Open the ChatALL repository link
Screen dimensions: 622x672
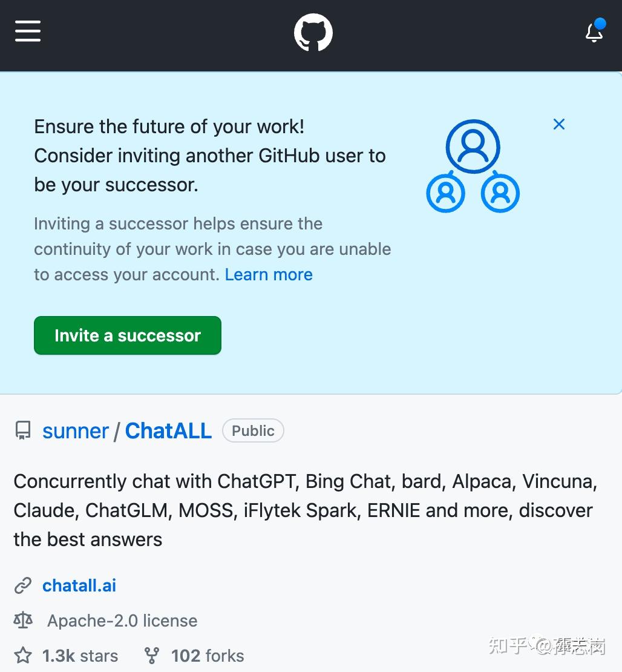click(x=168, y=430)
